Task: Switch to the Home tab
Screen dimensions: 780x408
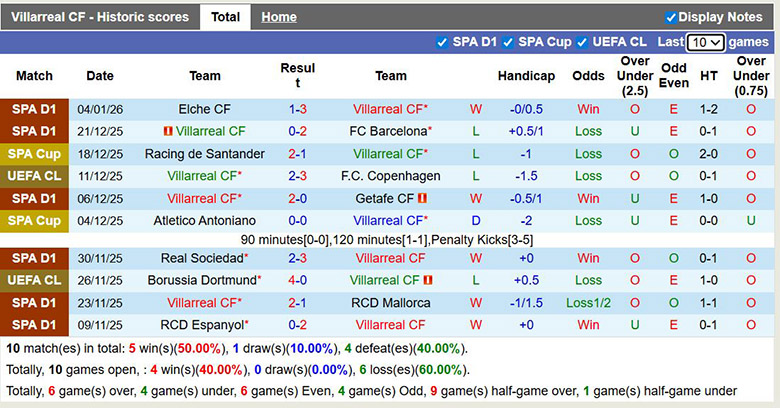Action: 279,17
